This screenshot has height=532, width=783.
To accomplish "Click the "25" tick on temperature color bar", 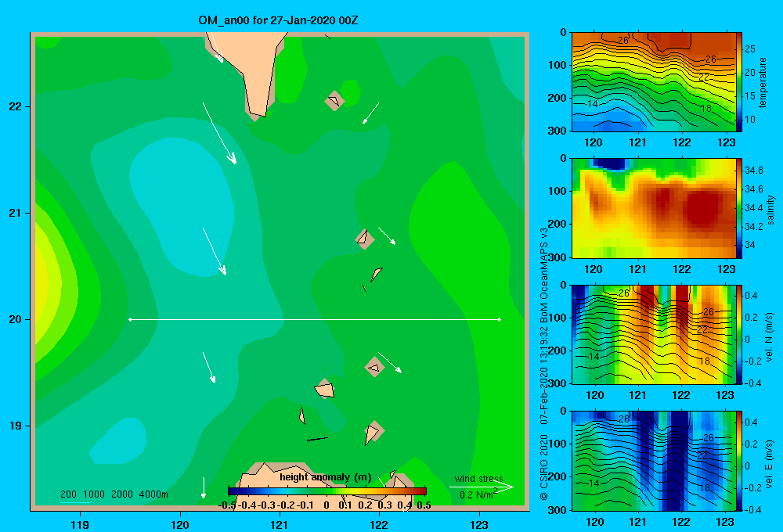I will point(750,49).
